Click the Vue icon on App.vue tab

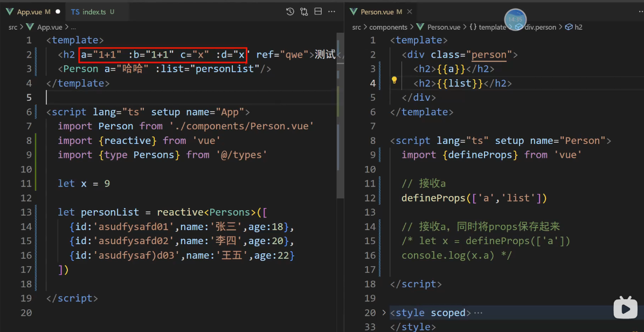point(10,12)
